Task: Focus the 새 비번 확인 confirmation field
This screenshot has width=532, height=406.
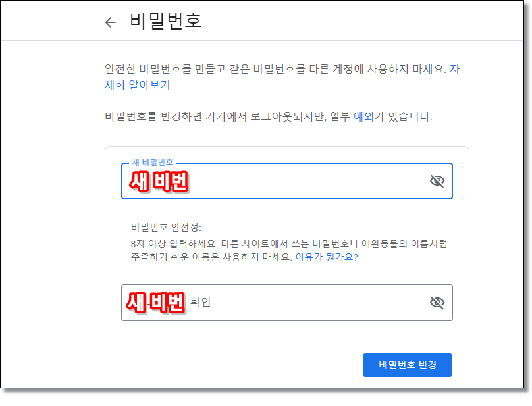Action: point(277,303)
